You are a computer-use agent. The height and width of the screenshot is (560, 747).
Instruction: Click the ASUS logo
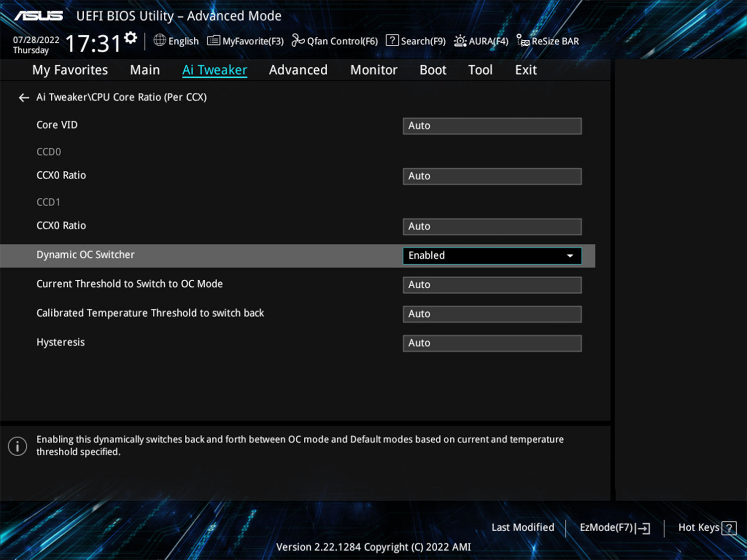click(x=38, y=16)
